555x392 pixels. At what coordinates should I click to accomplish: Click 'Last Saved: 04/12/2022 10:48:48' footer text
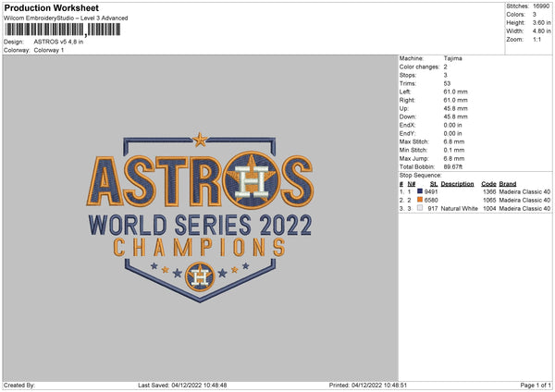click(182, 386)
